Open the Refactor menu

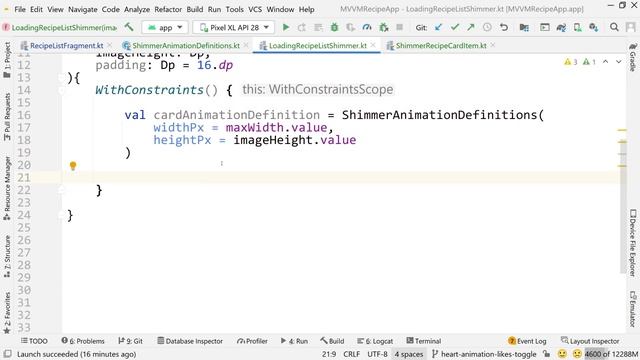click(x=168, y=9)
